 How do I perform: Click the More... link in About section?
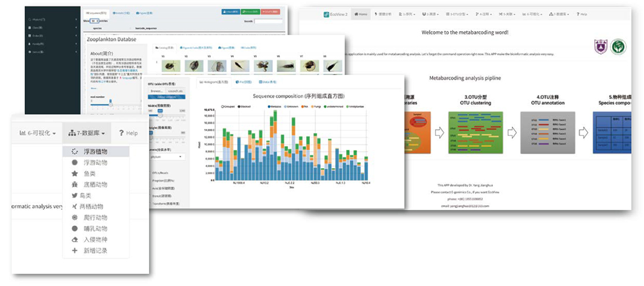click(94, 88)
